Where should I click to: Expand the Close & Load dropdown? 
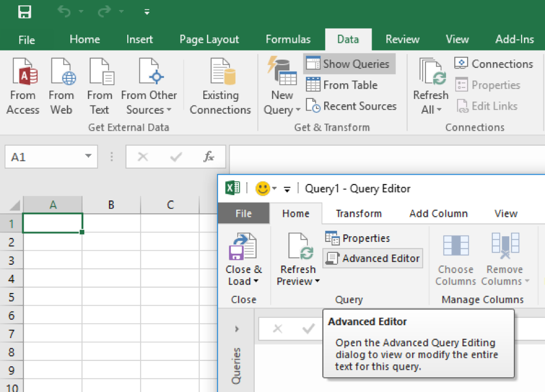[x=243, y=282]
